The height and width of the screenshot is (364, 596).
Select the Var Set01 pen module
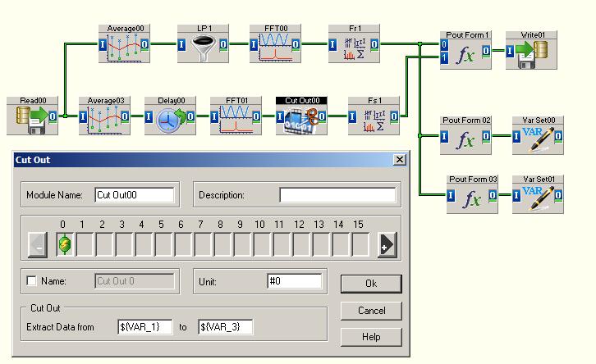(538, 194)
